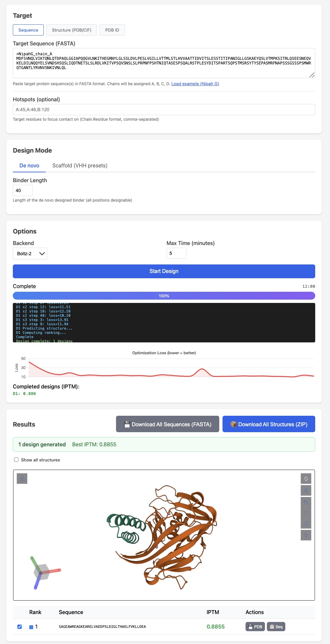Click the Start Design button
The height and width of the screenshot is (644, 330).
(x=164, y=271)
